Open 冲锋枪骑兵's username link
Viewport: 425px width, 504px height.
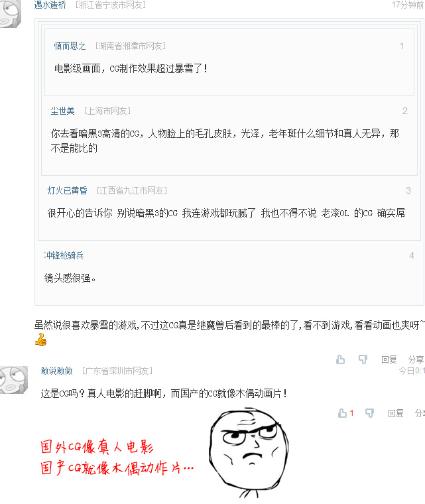coord(64,255)
